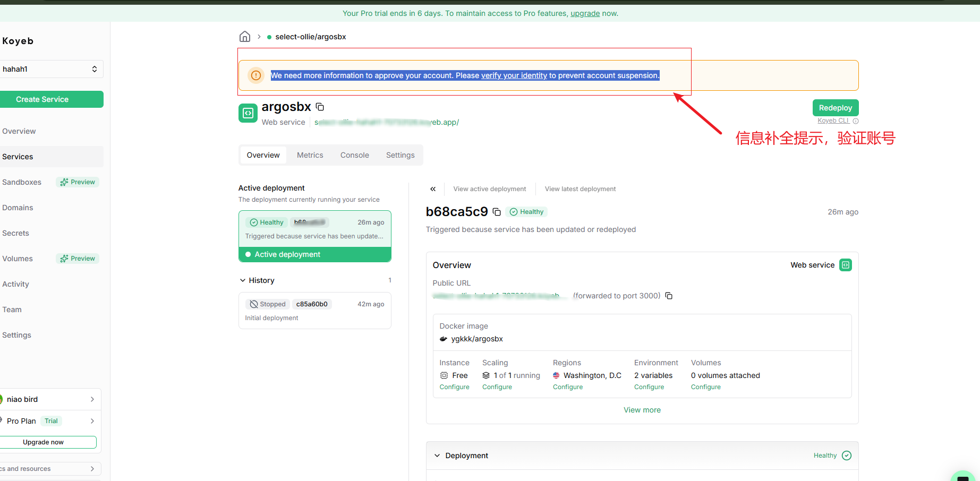Click the warning icon in alert banner
The width and height of the screenshot is (980, 481).
(256, 75)
